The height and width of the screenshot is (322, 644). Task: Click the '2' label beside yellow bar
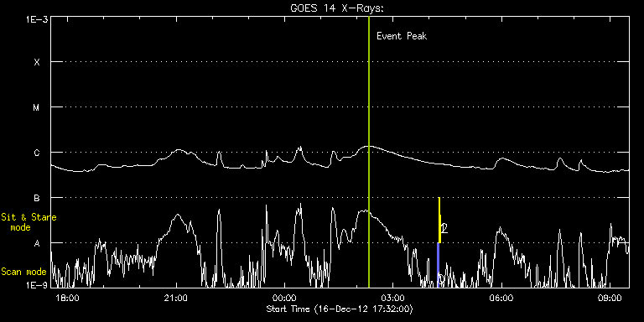444,228
